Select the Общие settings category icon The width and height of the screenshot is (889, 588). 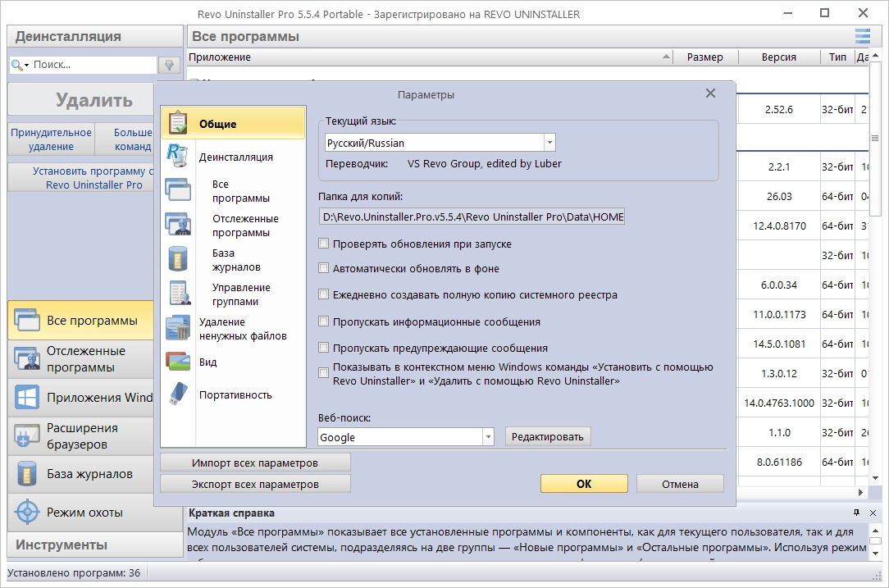tap(178, 122)
